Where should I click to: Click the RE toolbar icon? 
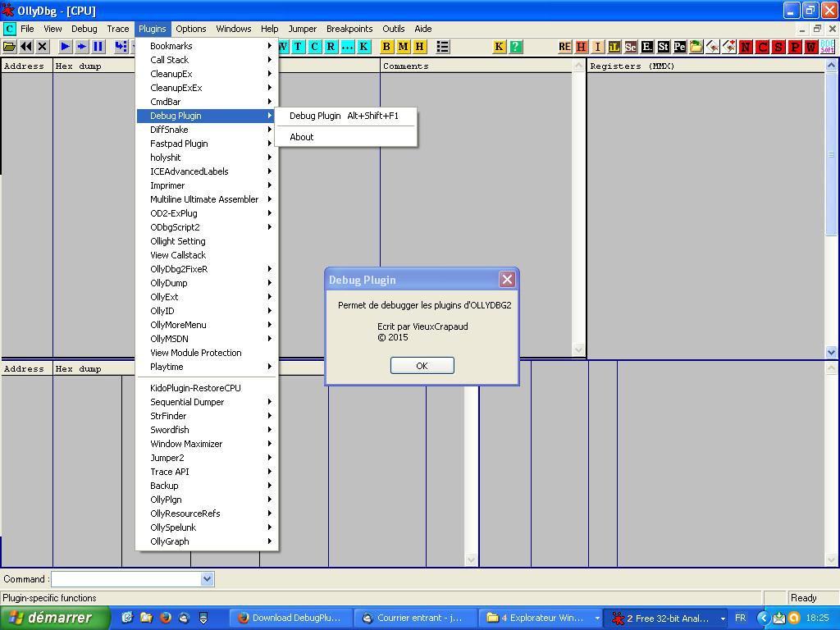[564, 47]
